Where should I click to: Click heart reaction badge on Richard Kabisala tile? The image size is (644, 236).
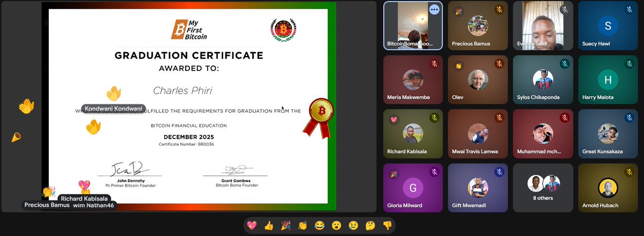tap(393, 119)
